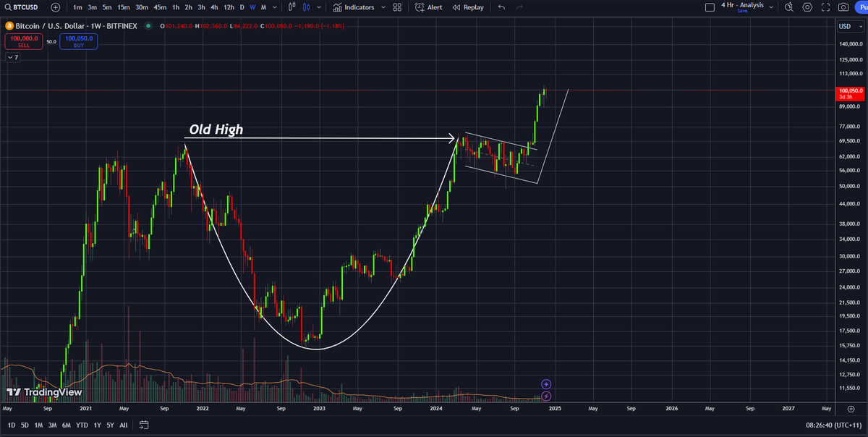Screen dimensions: 868x437
Task: Switch to the 3h timeframe
Action: tap(201, 7)
